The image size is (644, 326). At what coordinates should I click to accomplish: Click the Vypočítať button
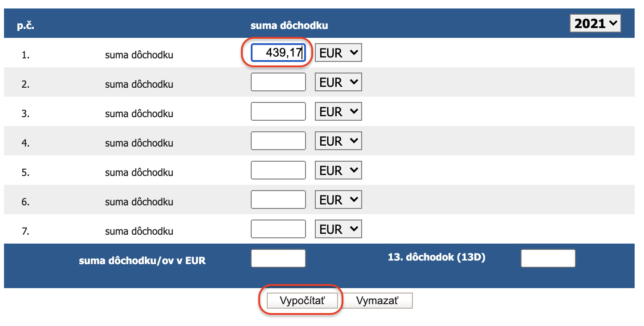pos(302,301)
